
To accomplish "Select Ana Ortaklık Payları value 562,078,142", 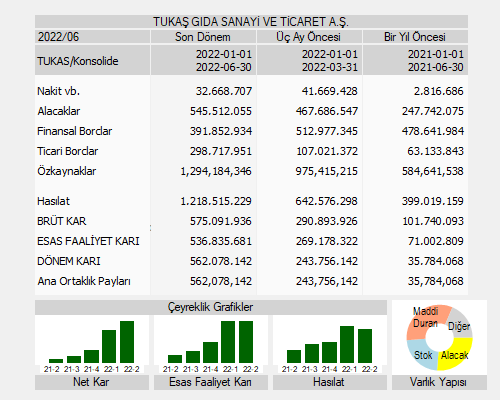I will (221, 281).
